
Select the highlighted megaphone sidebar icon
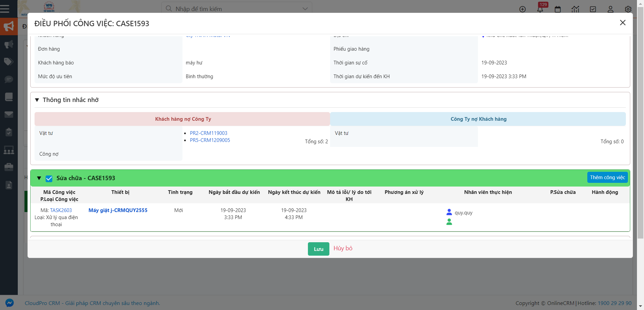pyautogui.click(x=9, y=27)
